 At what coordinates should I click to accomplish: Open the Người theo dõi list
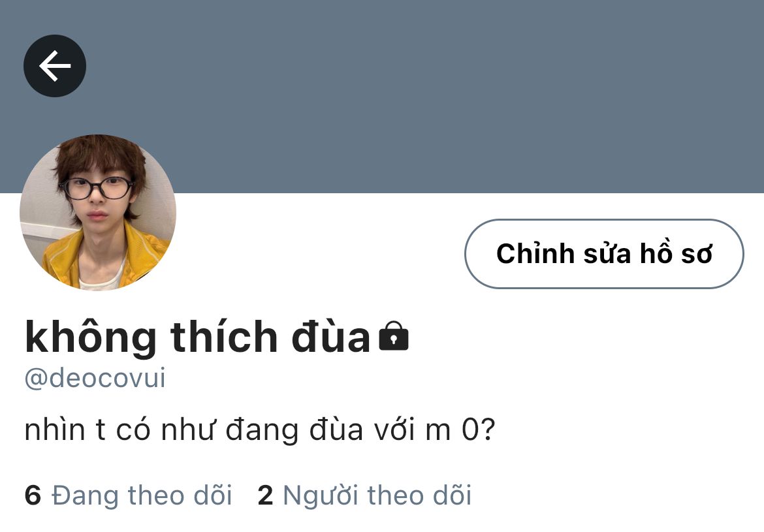364,495
